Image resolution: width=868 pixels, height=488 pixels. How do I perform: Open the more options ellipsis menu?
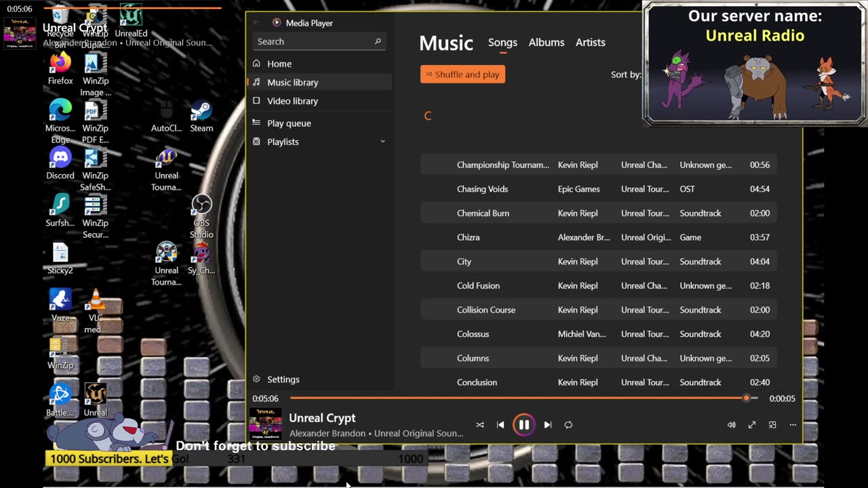coord(793,425)
